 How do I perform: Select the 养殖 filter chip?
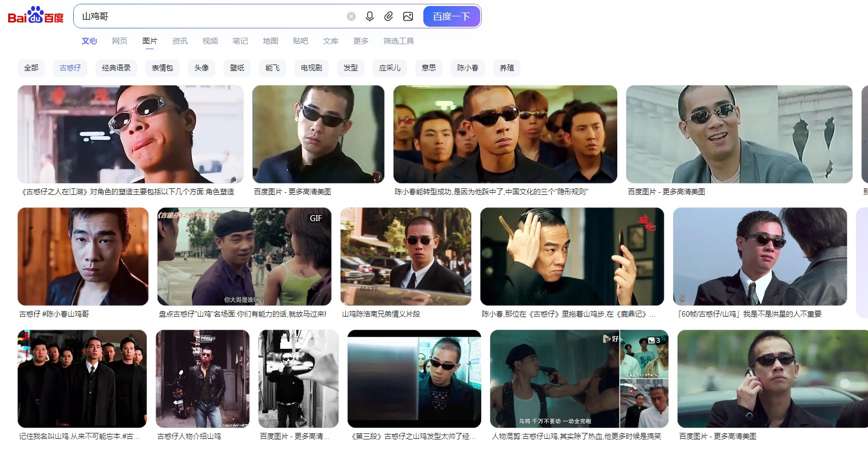click(507, 68)
